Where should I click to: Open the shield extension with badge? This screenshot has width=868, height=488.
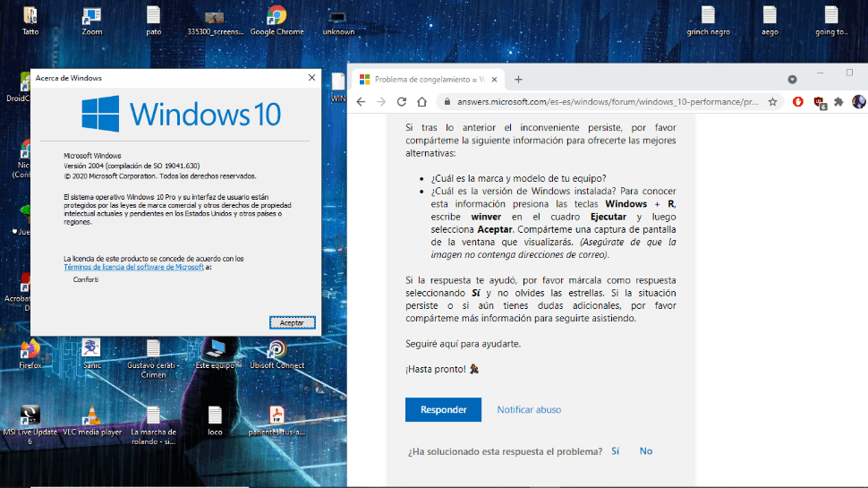point(819,102)
